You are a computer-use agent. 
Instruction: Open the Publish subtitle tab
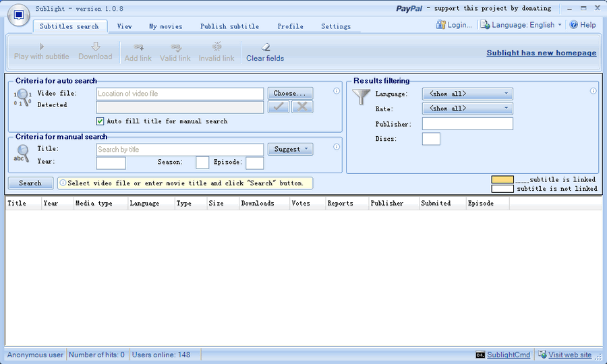[229, 26]
